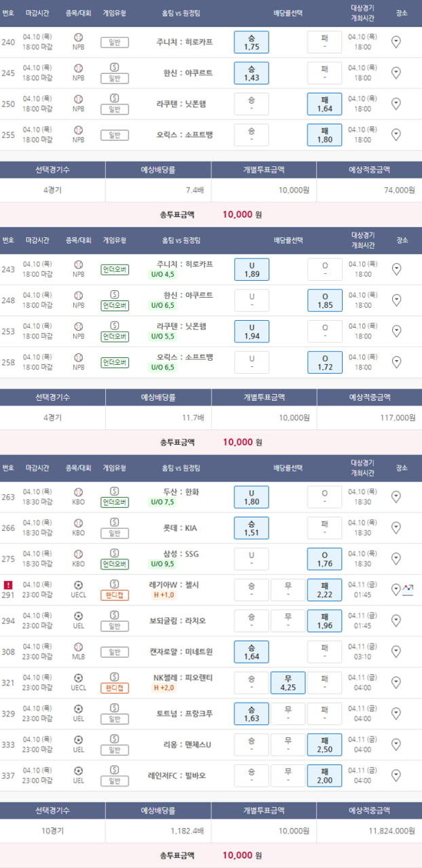This screenshot has height=868, width=422.
Task: Toggle the U 1.89 pick for match 243
Action: (x=251, y=269)
